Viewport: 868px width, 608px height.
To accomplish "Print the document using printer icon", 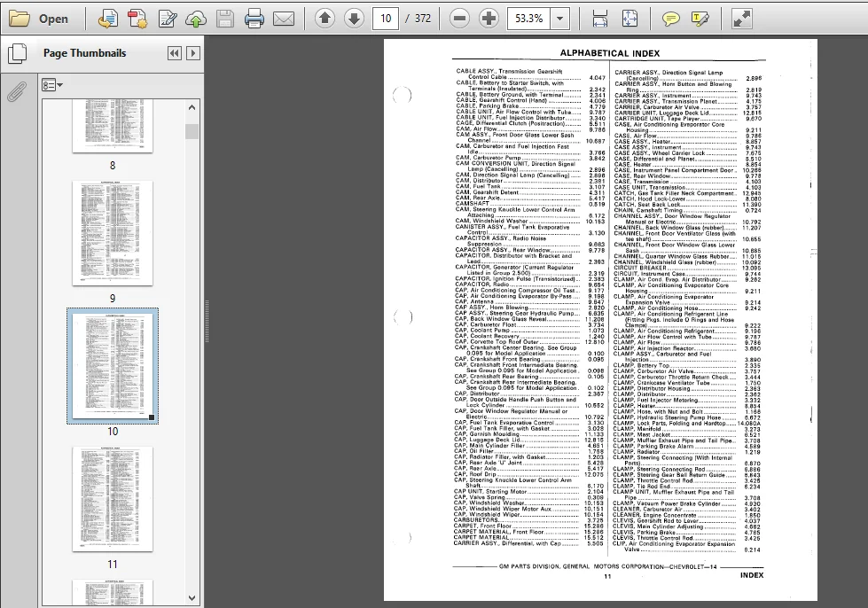I will coord(254,19).
